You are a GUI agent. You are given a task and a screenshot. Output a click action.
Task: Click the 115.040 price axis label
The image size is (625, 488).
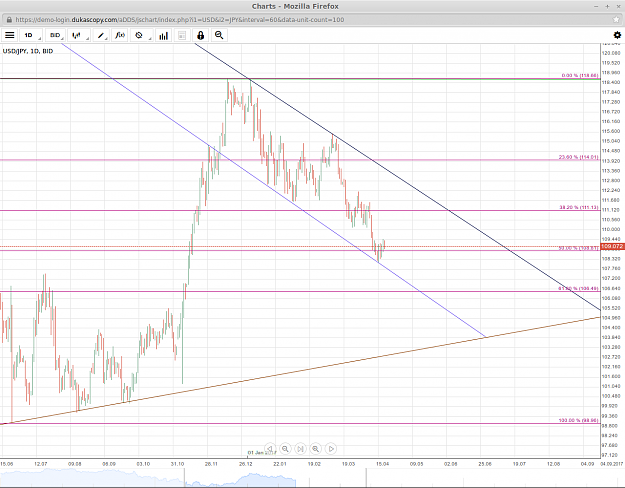click(x=611, y=141)
